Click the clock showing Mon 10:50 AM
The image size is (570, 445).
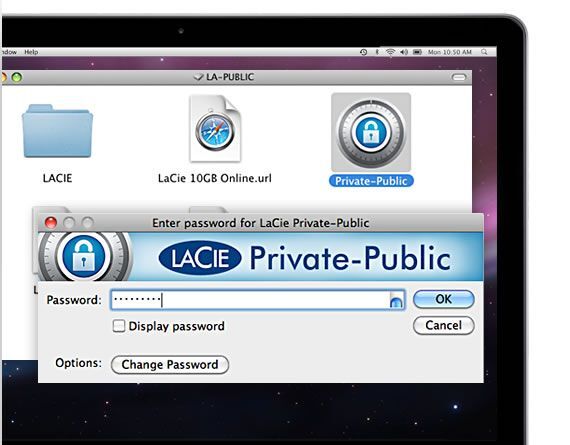[x=450, y=52]
